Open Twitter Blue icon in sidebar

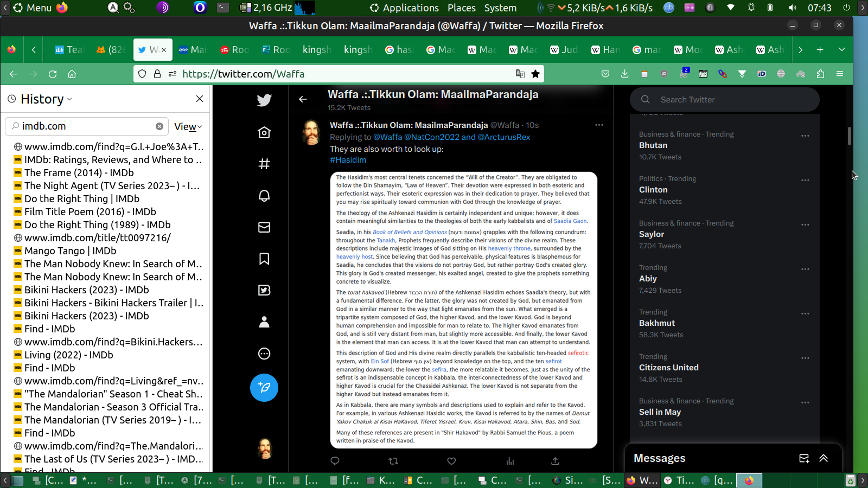(x=264, y=290)
